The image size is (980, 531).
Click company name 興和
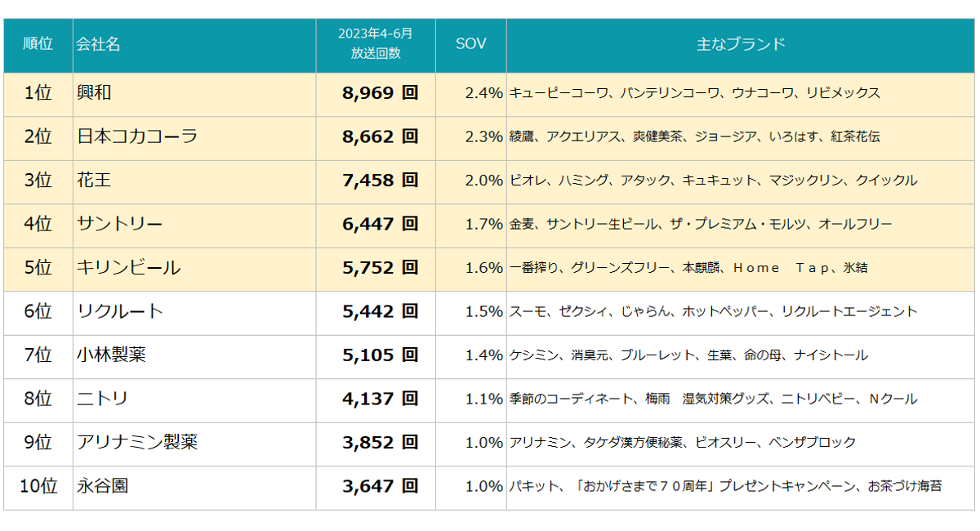point(94,93)
